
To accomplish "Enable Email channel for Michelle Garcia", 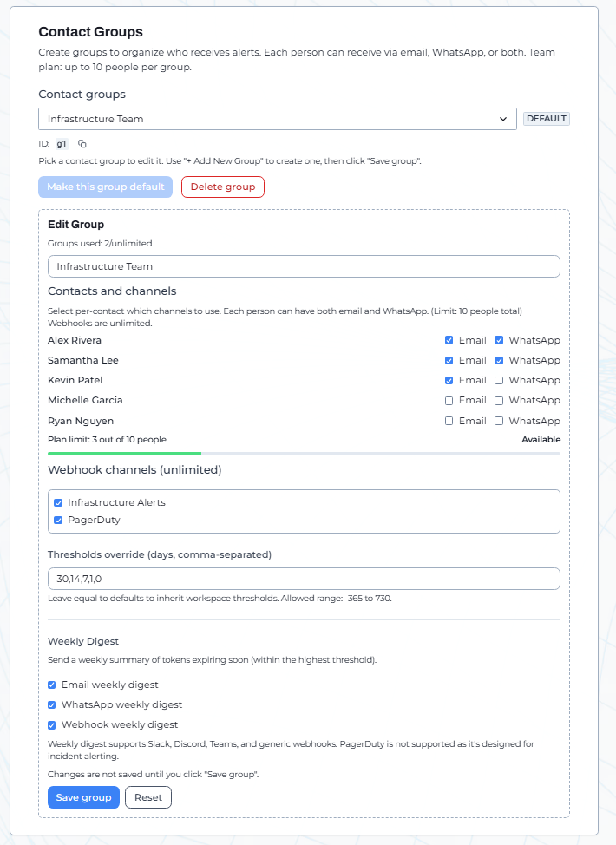I will coord(449,400).
